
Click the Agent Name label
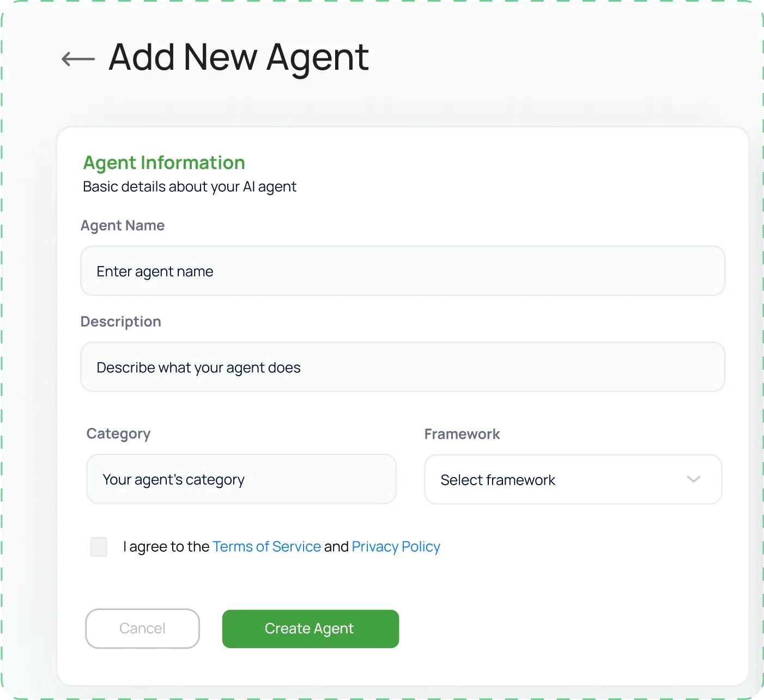click(122, 225)
